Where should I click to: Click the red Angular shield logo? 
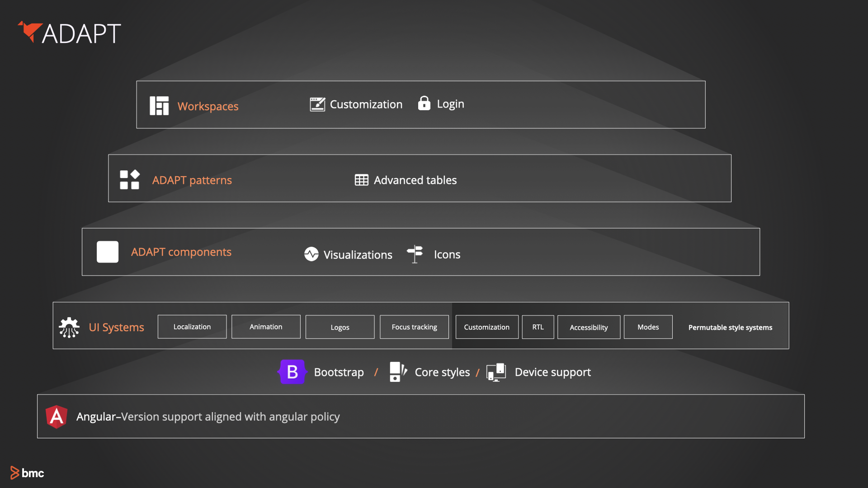[57, 417]
